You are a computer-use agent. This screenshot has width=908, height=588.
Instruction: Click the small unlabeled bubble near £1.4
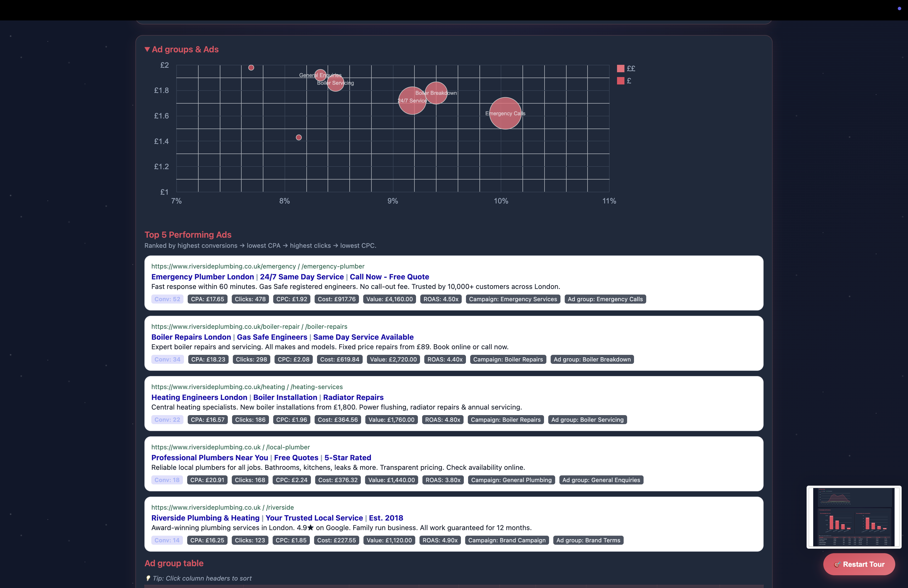click(x=299, y=137)
